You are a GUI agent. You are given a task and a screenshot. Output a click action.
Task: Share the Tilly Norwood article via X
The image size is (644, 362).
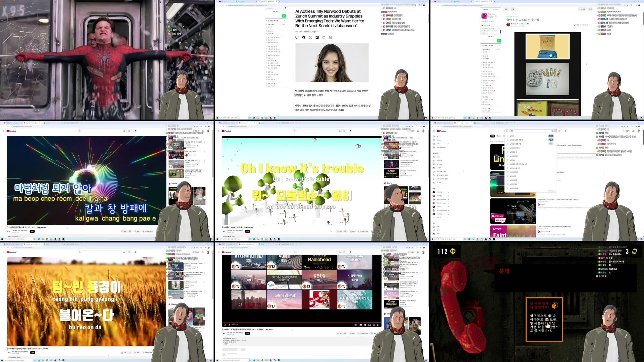coord(310,37)
